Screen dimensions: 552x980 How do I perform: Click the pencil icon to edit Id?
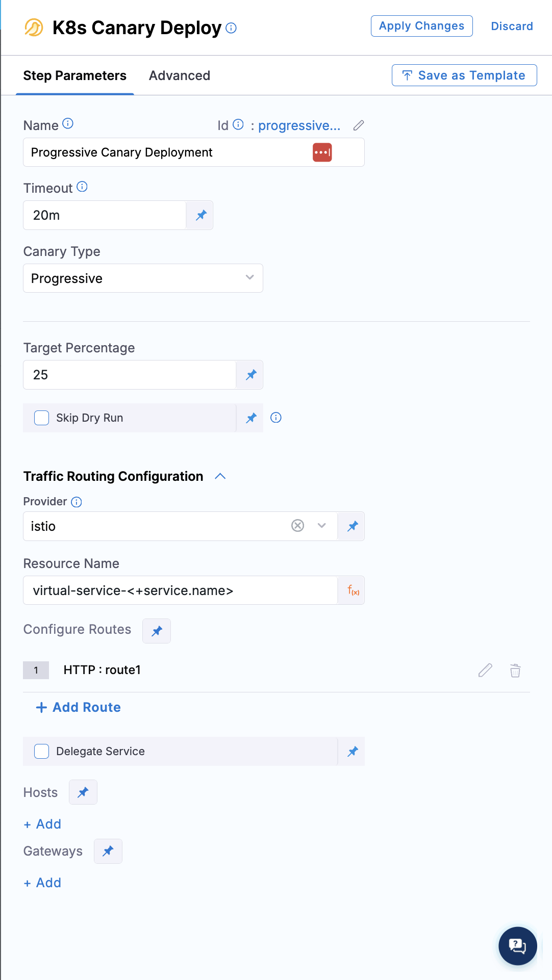pyautogui.click(x=359, y=125)
